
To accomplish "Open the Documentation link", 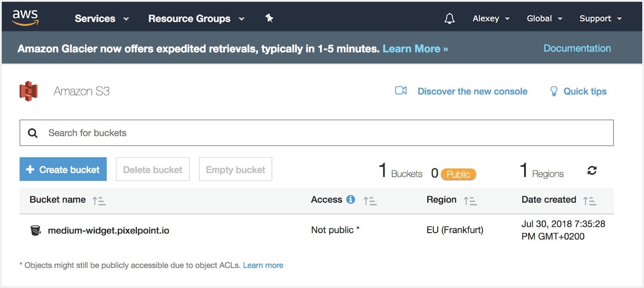I will click(x=577, y=48).
